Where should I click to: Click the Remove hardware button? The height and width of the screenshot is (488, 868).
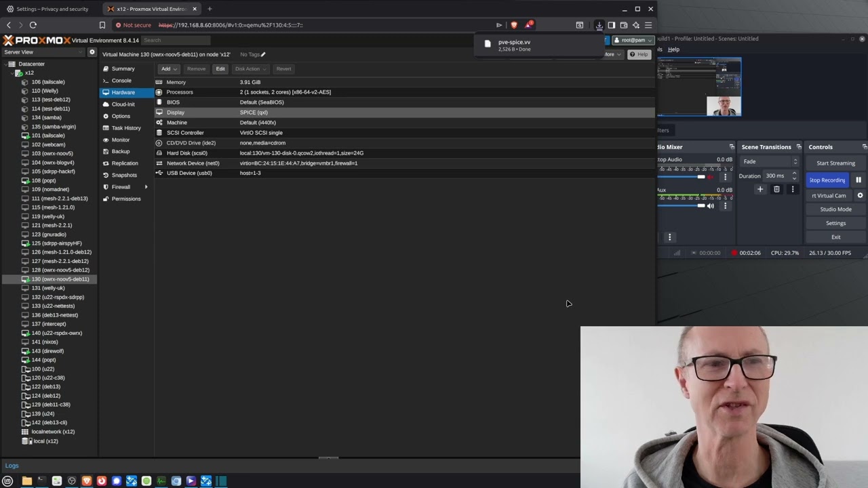click(196, 68)
